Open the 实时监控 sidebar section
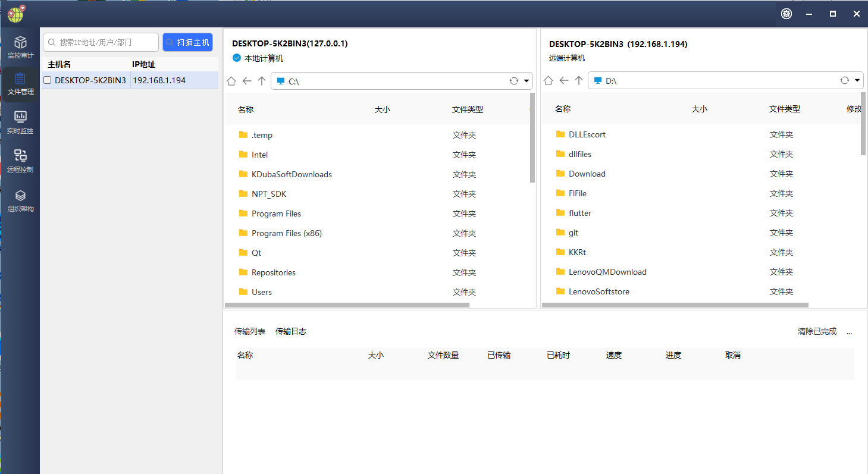 [x=20, y=123]
